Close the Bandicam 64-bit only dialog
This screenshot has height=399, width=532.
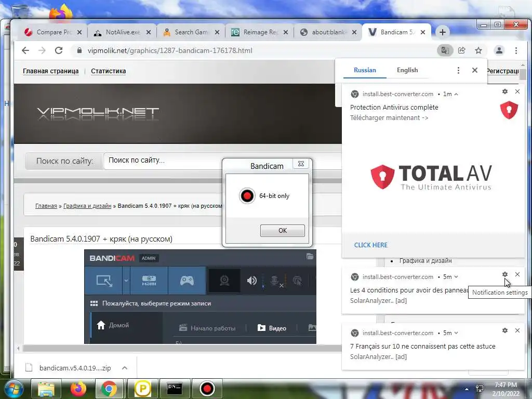(301, 164)
